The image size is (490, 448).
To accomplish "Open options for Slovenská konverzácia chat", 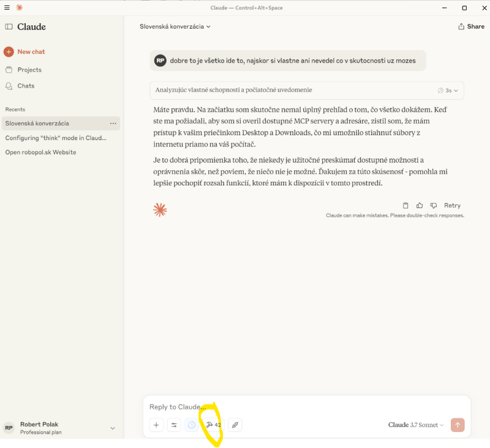I will click(113, 123).
